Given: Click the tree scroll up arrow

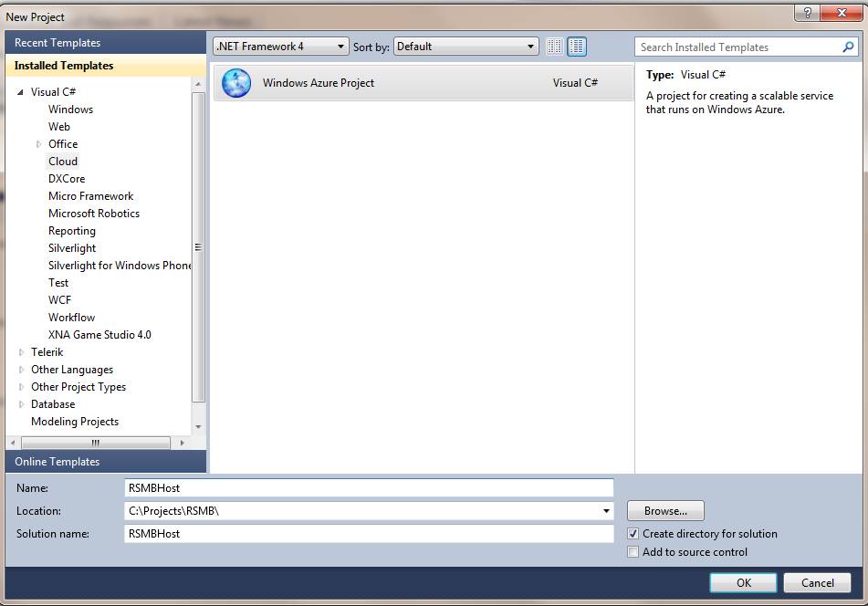Looking at the screenshot, I should (x=198, y=84).
